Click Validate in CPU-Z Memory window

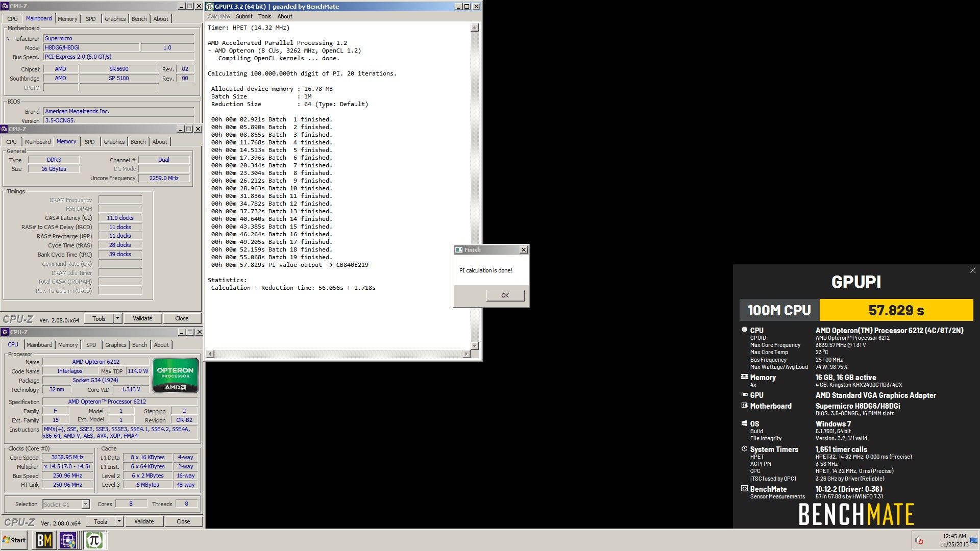point(142,318)
